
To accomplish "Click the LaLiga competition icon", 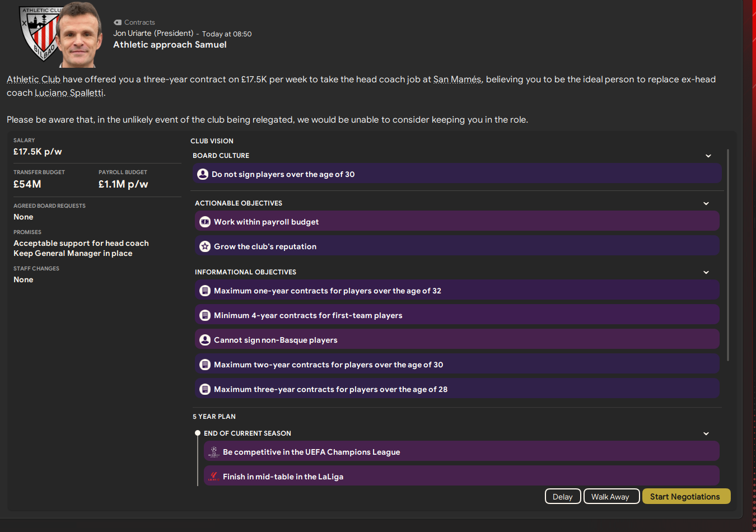I will pyautogui.click(x=213, y=475).
